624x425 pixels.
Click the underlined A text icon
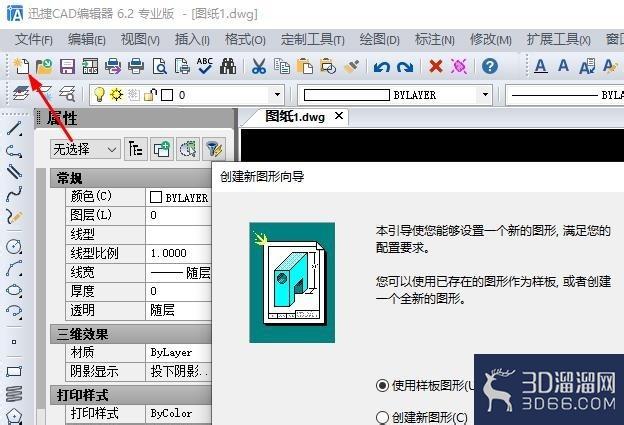point(540,66)
